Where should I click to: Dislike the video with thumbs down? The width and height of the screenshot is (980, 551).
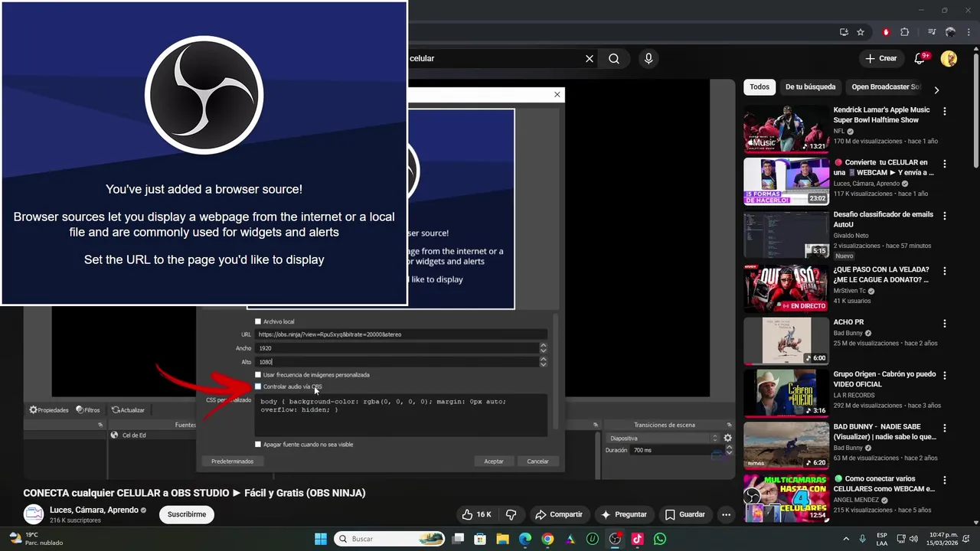(x=511, y=514)
